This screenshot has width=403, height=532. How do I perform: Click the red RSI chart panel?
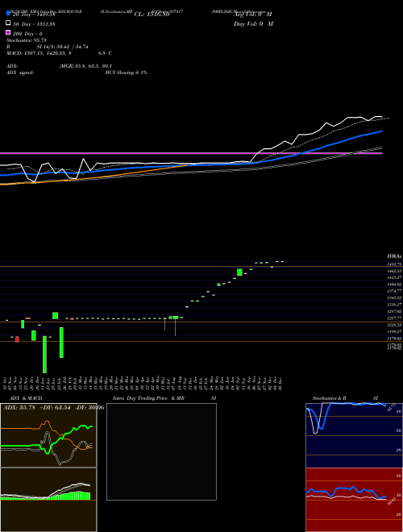(354, 500)
